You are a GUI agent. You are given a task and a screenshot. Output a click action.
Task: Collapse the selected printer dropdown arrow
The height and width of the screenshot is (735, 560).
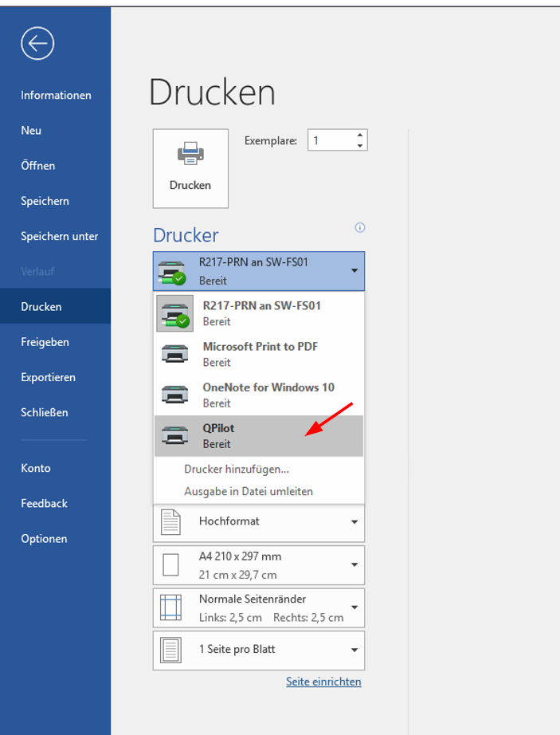[354, 271]
